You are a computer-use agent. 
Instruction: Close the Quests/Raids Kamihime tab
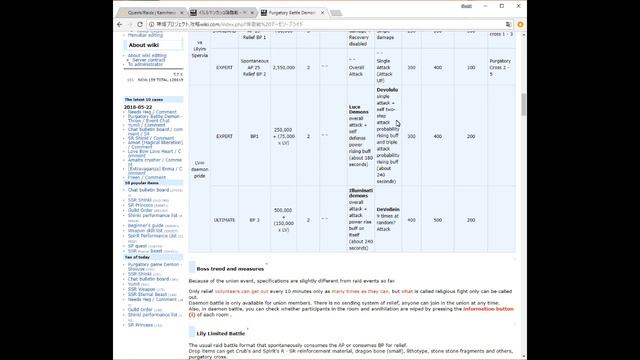182,13
